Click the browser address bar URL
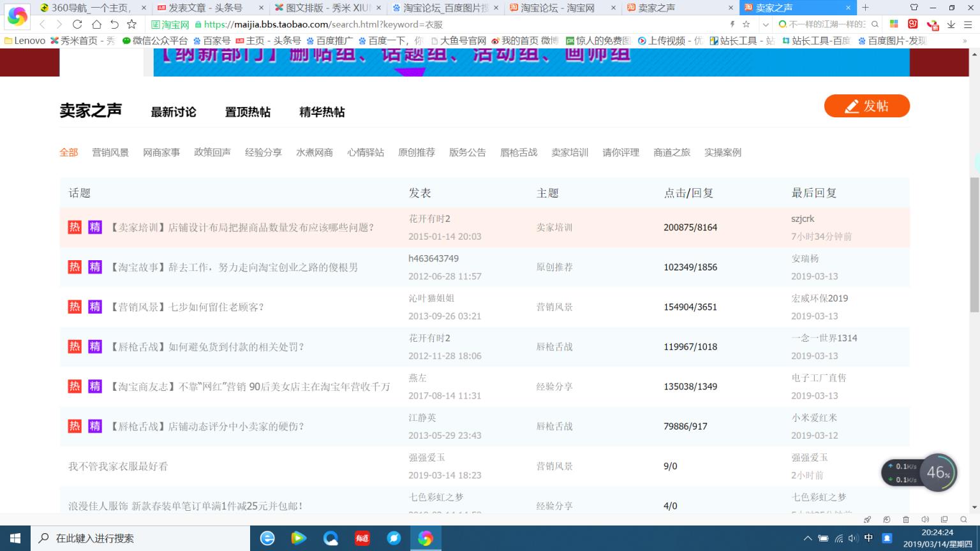Viewport: 980px width, 551px height. (323, 24)
